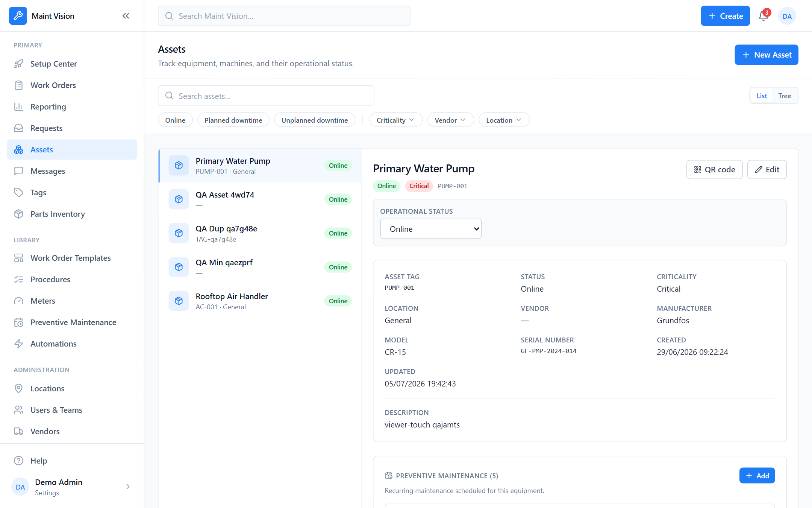Click the Reporting chart icon

pos(19,107)
